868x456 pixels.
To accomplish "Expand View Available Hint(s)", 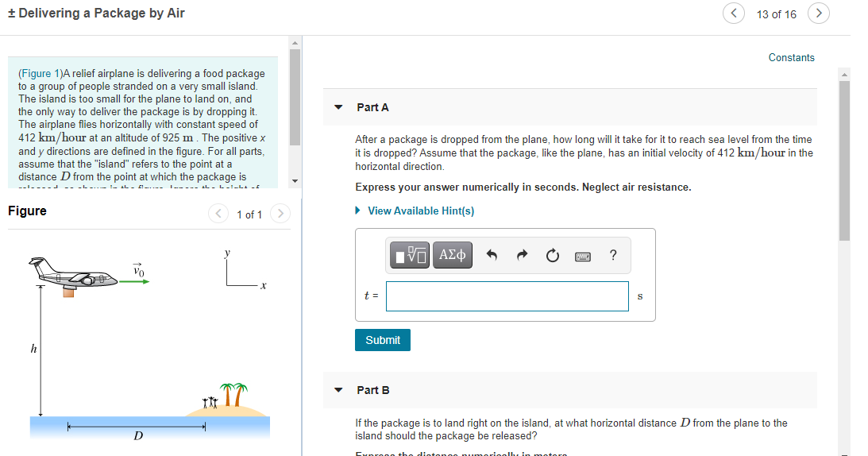I will tap(415, 211).
